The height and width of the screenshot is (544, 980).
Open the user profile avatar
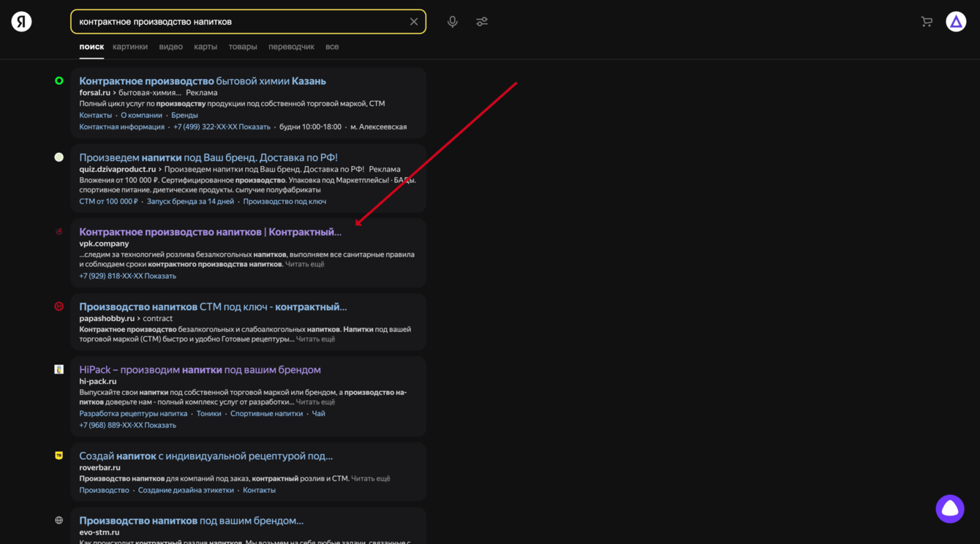956,22
